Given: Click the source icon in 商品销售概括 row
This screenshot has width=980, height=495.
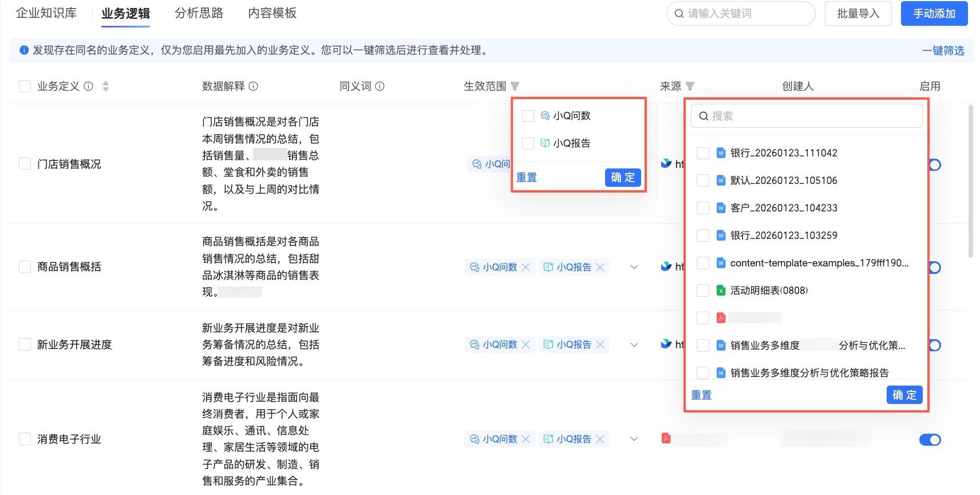Looking at the screenshot, I should click(x=666, y=266).
